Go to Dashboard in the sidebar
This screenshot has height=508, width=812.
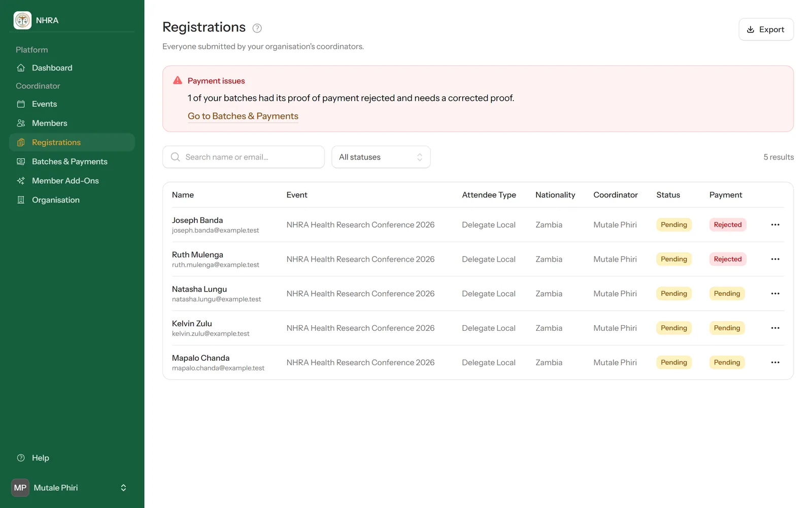tap(72, 68)
